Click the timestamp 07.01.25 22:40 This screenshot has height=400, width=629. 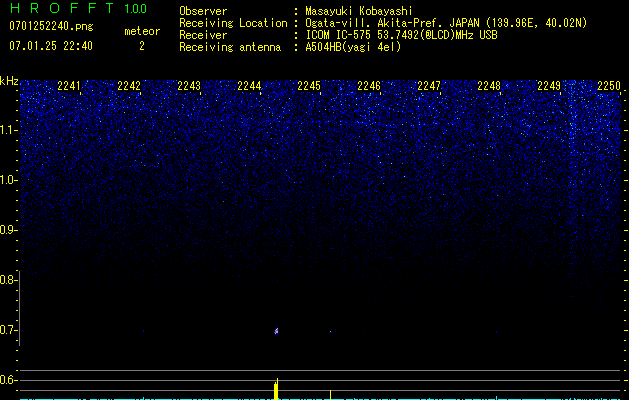tap(51, 46)
